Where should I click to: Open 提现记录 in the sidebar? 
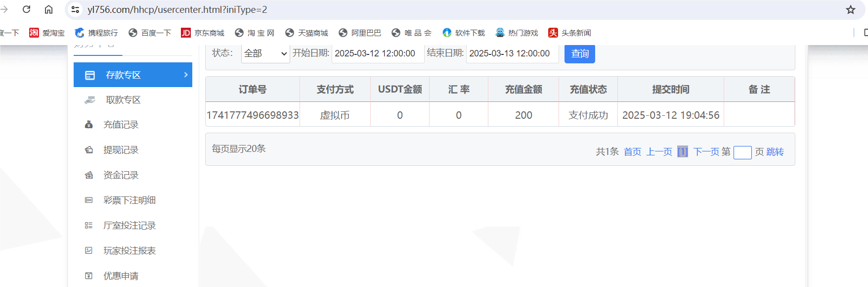pos(121,150)
